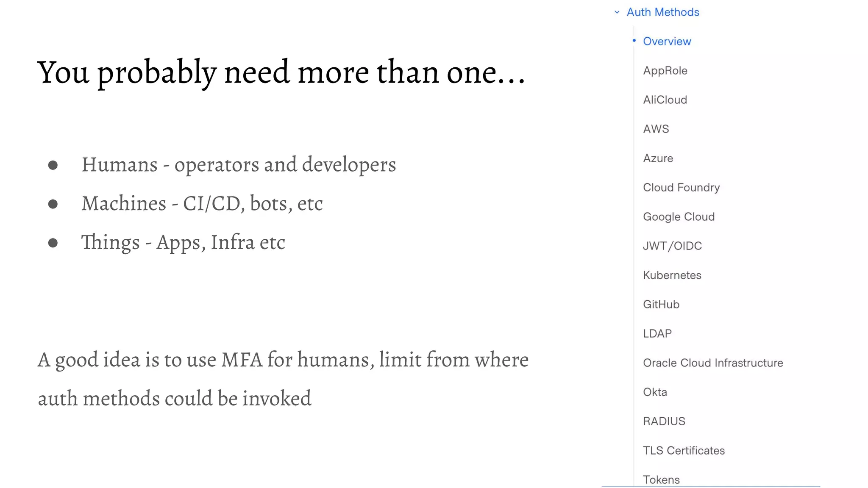868x488 pixels.
Task: Open the AliCloud auth method page
Action: (x=665, y=100)
